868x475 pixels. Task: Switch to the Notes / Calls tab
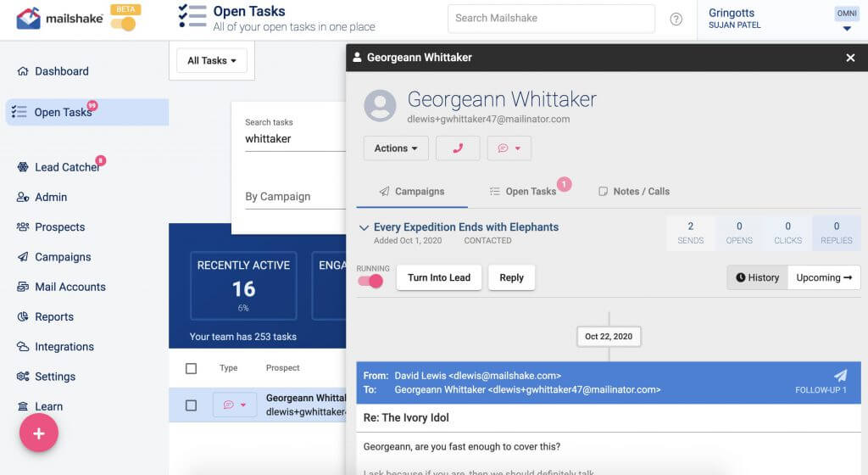coord(634,192)
